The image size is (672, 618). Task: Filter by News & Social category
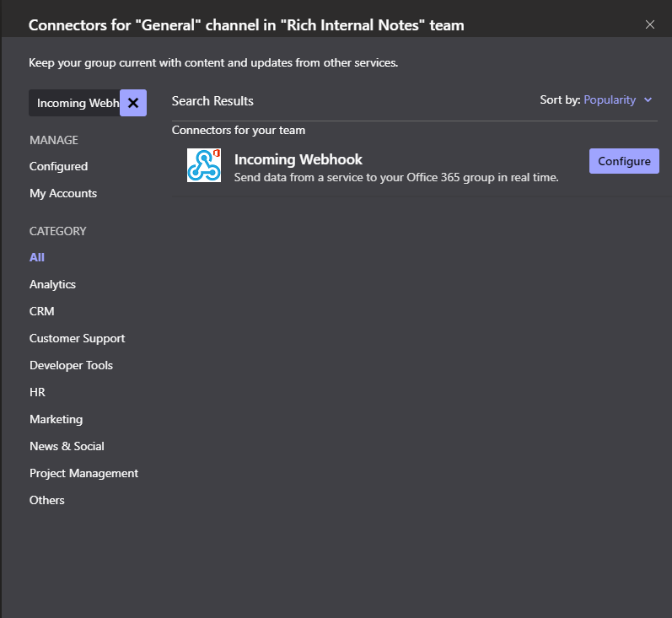tap(67, 446)
